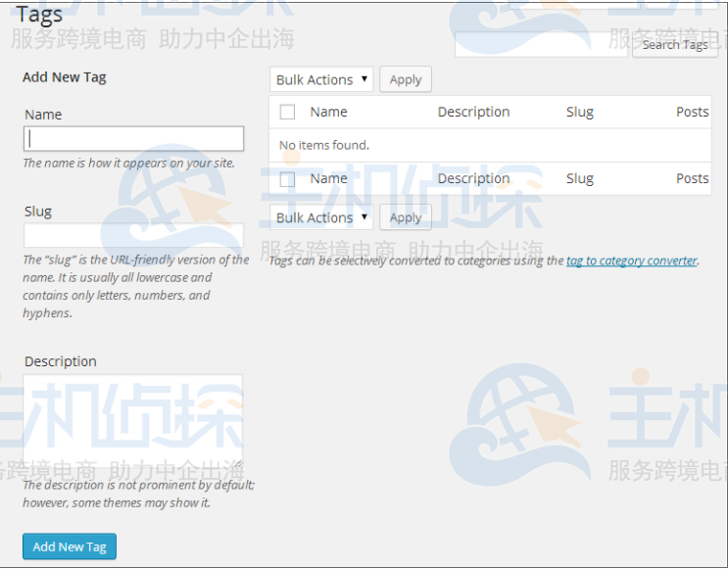
Task: Open the top Bulk Actions dropdown
Action: point(321,79)
